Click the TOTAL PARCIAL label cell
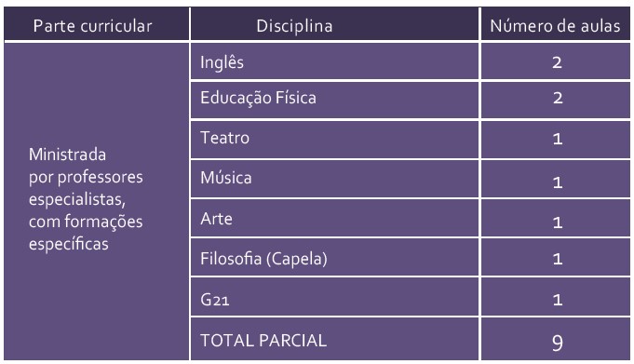The width and height of the screenshot is (634, 364). 334,339
